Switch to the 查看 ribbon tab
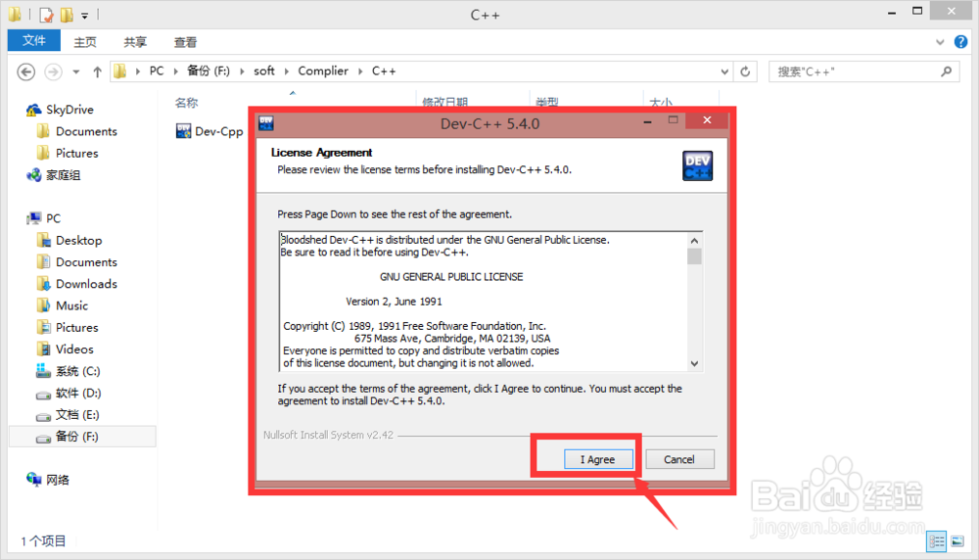Image resolution: width=979 pixels, height=560 pixels. click(x=185, y=42)
